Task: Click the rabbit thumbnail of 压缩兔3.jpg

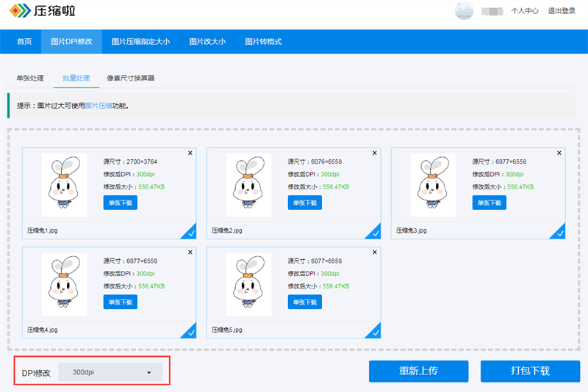Action: click(x=433, y=185)
